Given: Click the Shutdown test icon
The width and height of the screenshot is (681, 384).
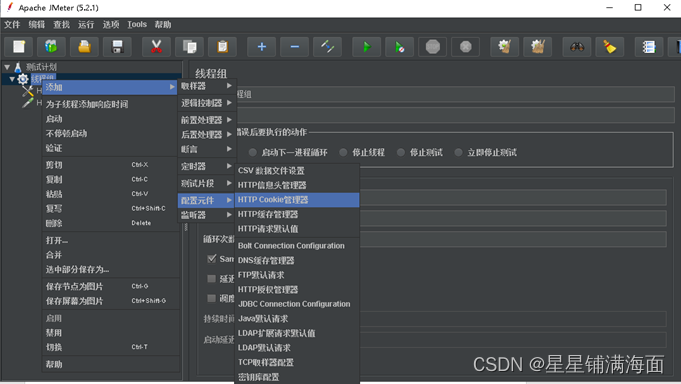Looking at the screenshot, I should 466,46.
